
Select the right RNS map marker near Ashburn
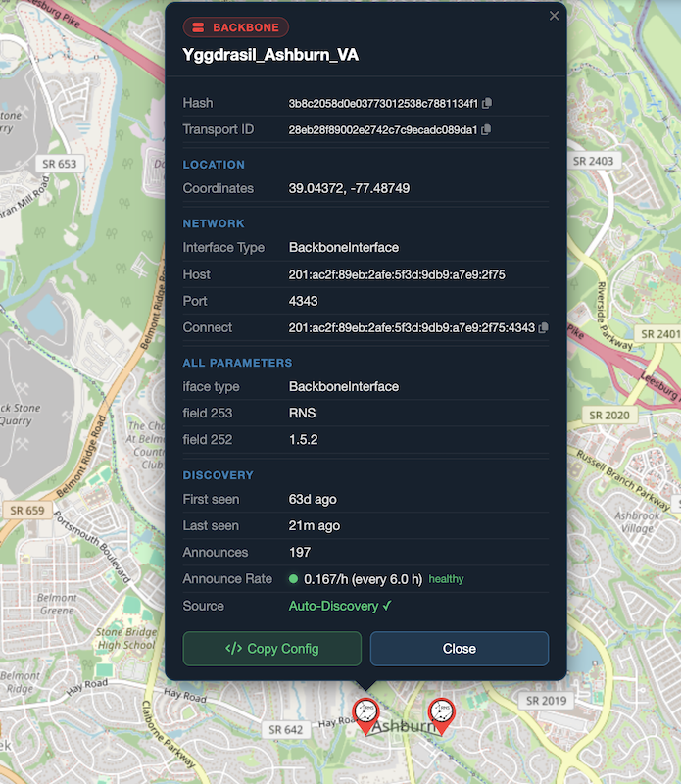point(442,715)
